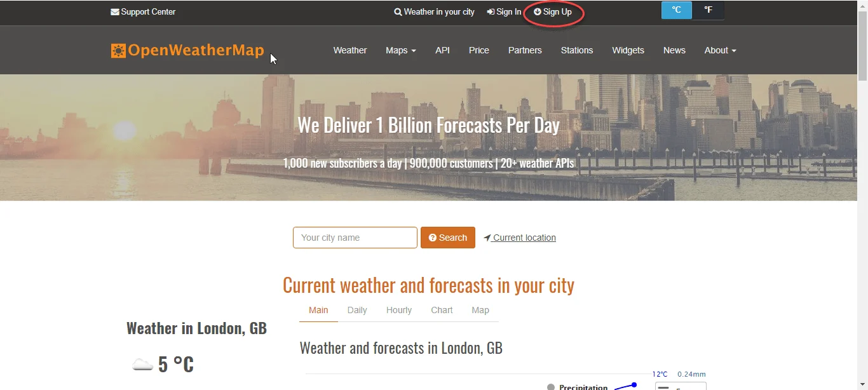868x390 pixels.
Task: Focus the Your city name field
Action: point(355,238)
